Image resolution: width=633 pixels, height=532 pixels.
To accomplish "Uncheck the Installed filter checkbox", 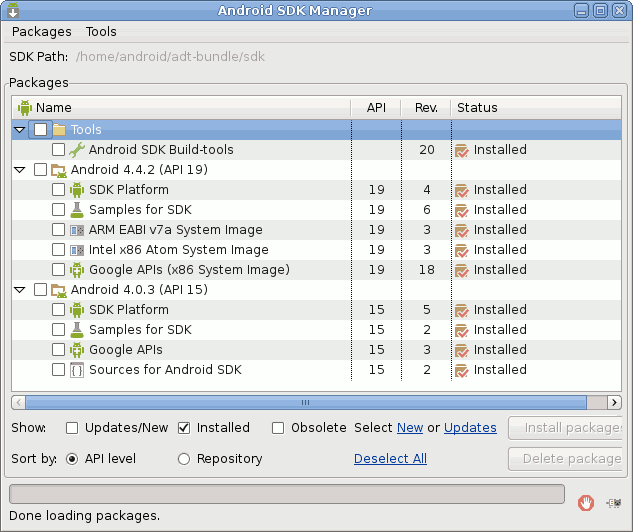I will click(x=184, y=428).
